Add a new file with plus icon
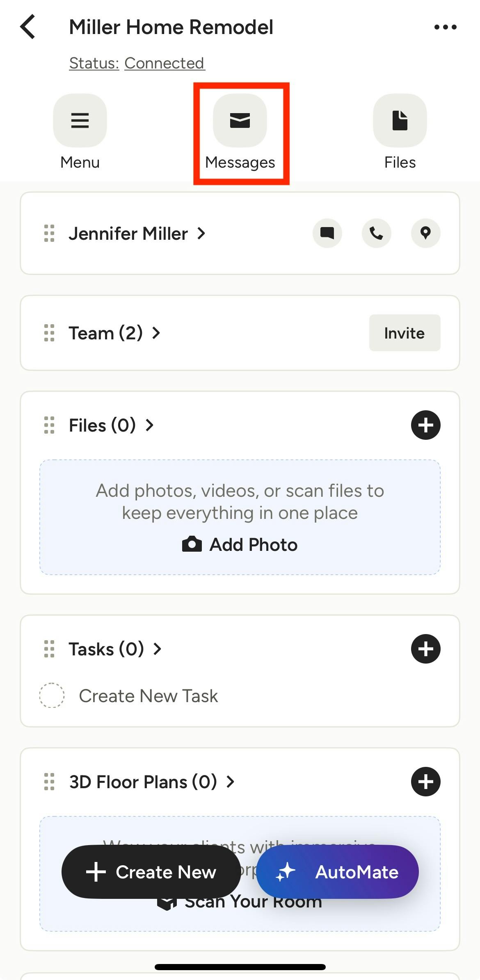The image size is (480, 980). 426,425
